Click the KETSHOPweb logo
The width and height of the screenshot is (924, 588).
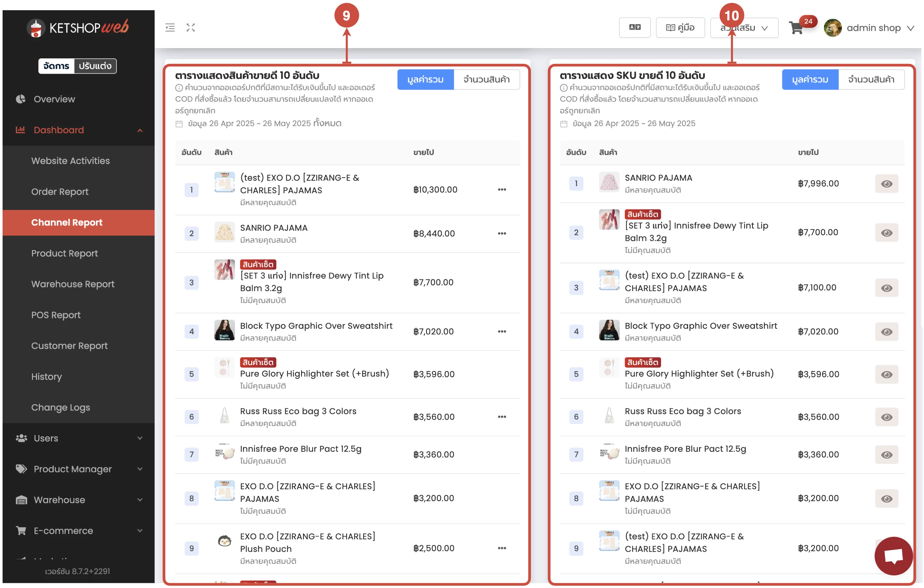pyautogui.click(x=77, y=28)
